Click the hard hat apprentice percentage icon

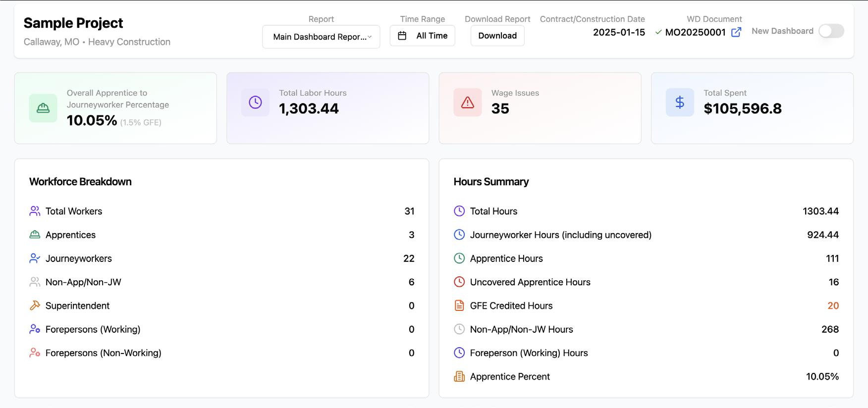(43, 108)
